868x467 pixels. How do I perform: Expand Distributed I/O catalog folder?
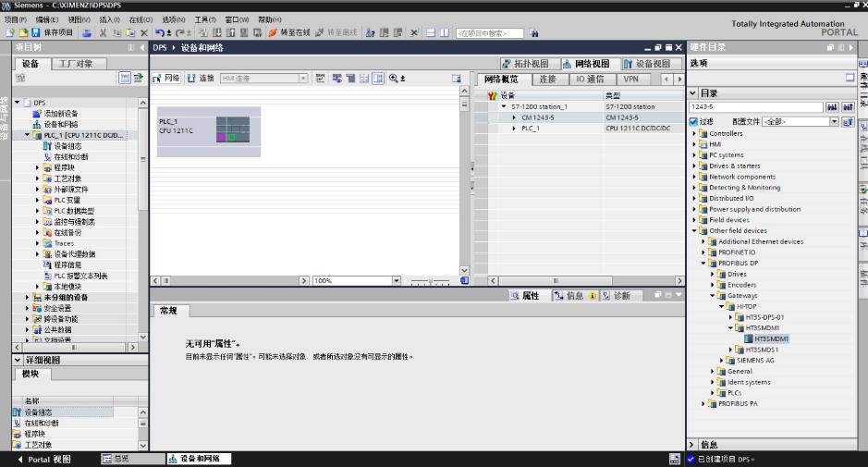click(x=694, y=198)
